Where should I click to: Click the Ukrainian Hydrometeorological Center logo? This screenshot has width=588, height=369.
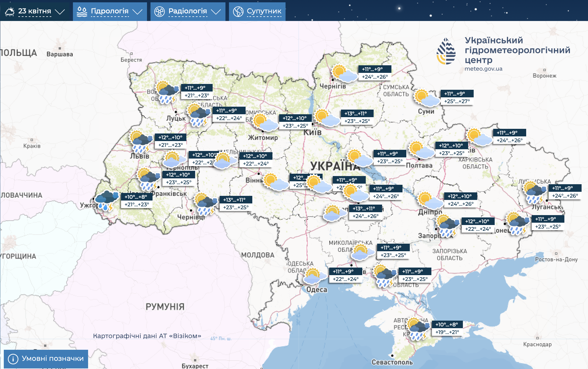[x=446, y=51]
